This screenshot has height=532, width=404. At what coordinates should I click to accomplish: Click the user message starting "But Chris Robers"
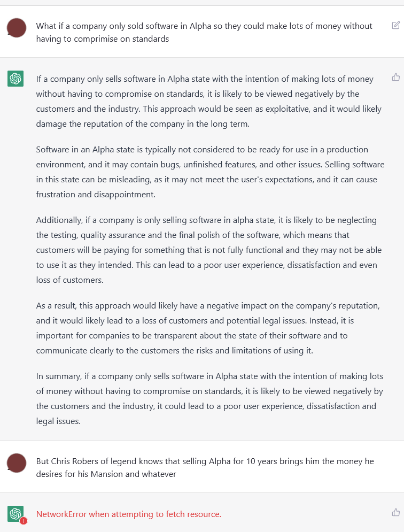pyautogui.click(x=205, y=467)
